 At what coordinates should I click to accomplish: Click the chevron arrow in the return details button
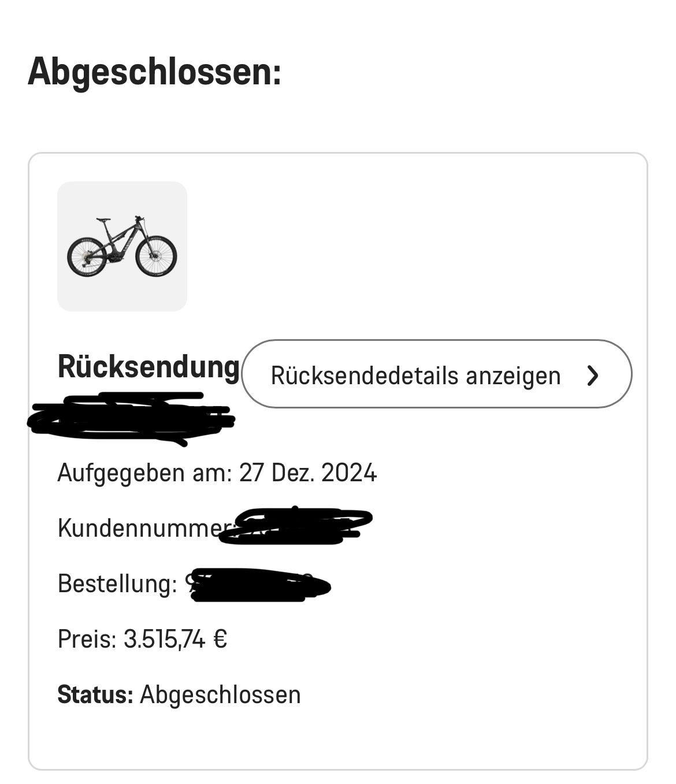(x=592, y=376)
